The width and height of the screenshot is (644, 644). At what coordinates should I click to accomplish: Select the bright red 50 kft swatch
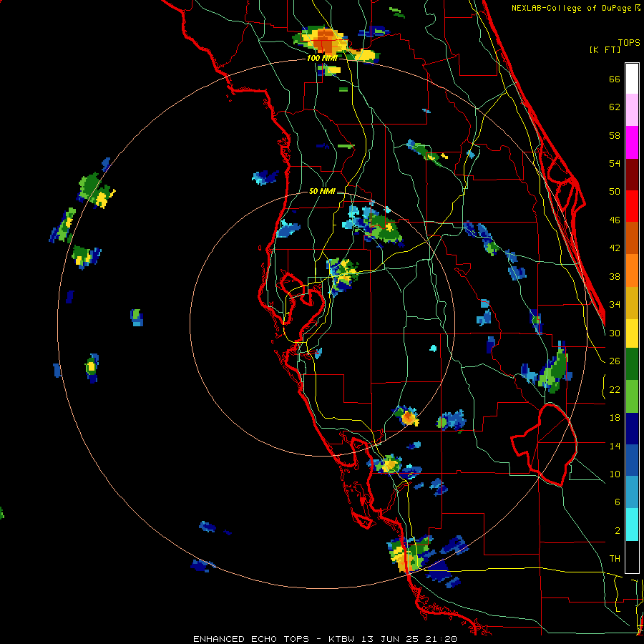(632, 206)
